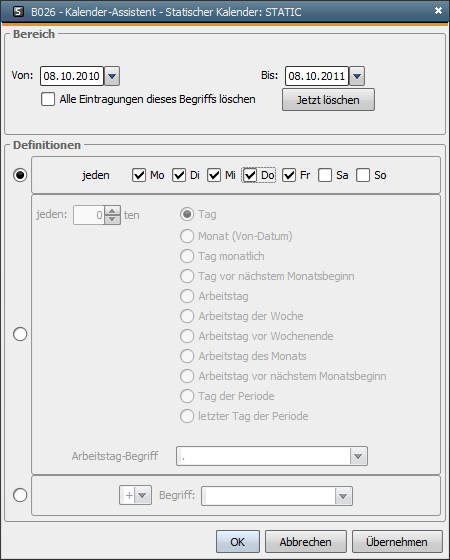This screenshot has width=450, height=560.
Task: Apply changes with Übernehmen
Action: (x=397, y=542)
